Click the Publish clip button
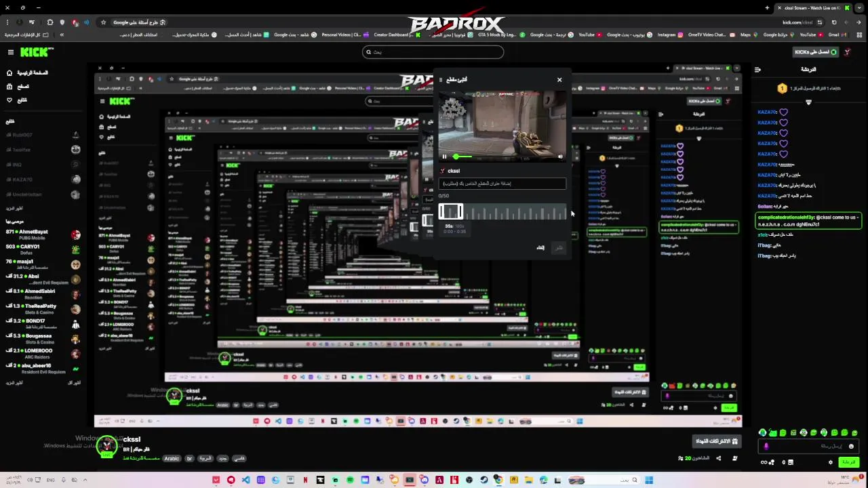 pos(559,248)
